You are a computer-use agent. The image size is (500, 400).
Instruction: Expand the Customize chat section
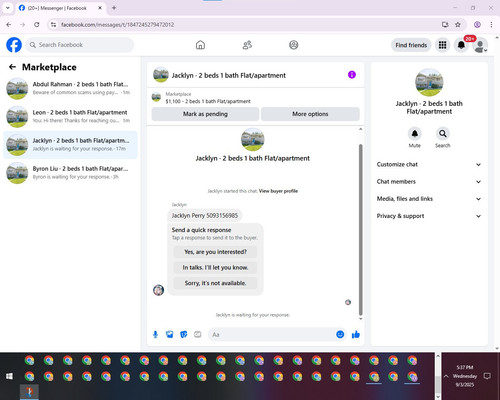point(429,164)
